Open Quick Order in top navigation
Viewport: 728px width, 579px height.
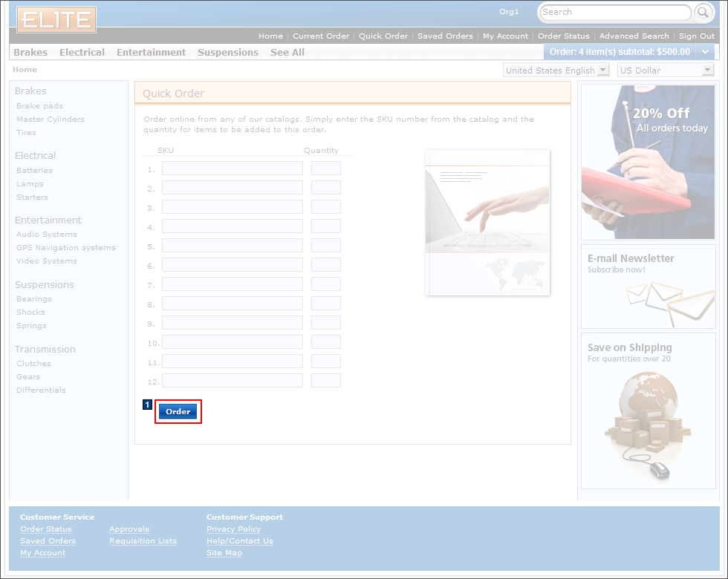pos(383,36)
